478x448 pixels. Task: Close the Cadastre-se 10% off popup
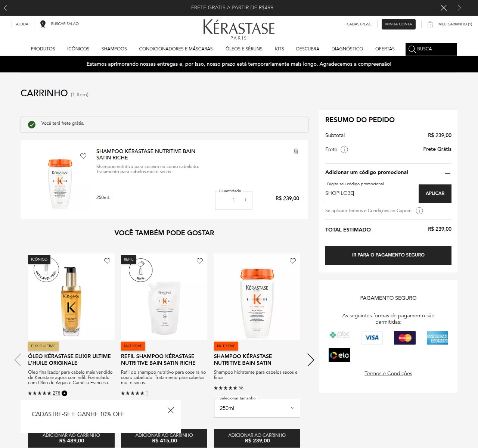tap(171, 410)
